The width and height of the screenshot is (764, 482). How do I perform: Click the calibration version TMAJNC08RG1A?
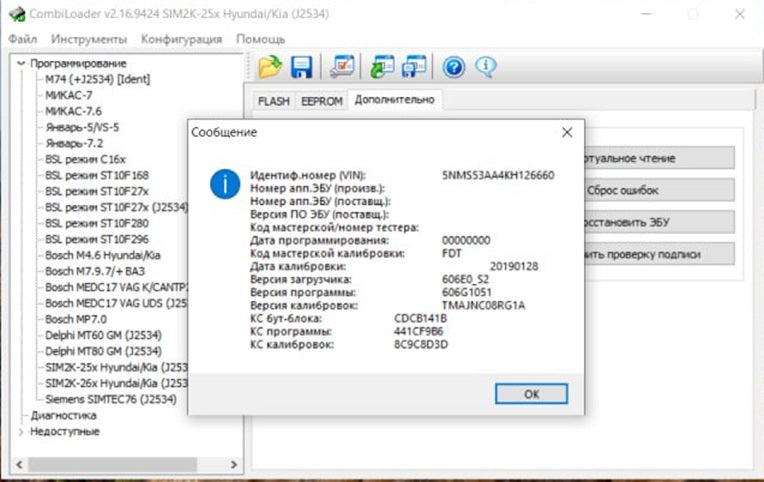point(483,306)
